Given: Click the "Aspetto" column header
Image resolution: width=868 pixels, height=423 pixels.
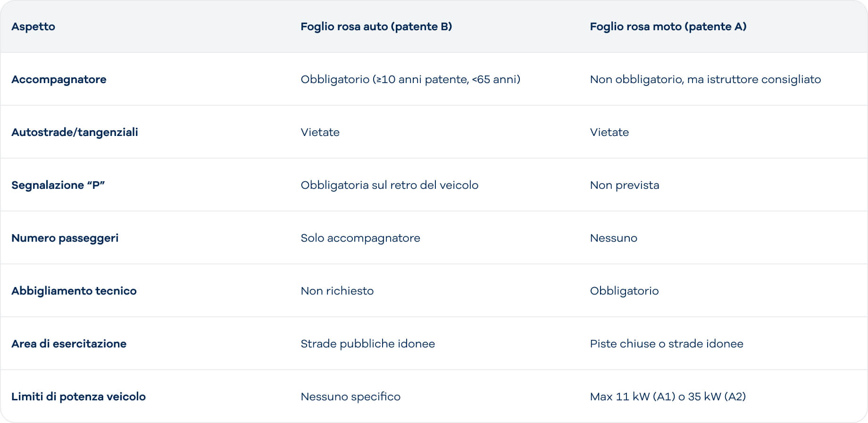Looking at the screenshot, I should pos(33,26).
